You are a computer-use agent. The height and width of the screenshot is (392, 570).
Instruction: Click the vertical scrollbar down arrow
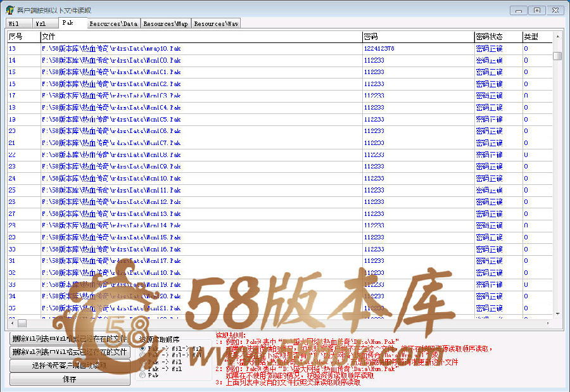point(557,313)
